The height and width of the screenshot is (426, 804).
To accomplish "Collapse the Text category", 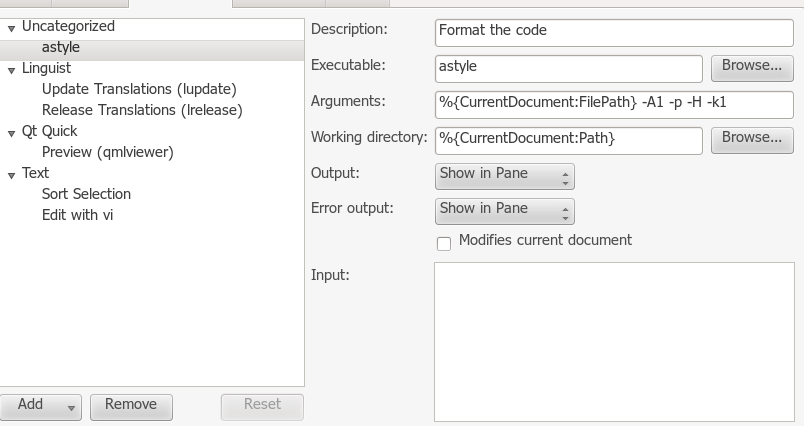I will coord(11,175).
